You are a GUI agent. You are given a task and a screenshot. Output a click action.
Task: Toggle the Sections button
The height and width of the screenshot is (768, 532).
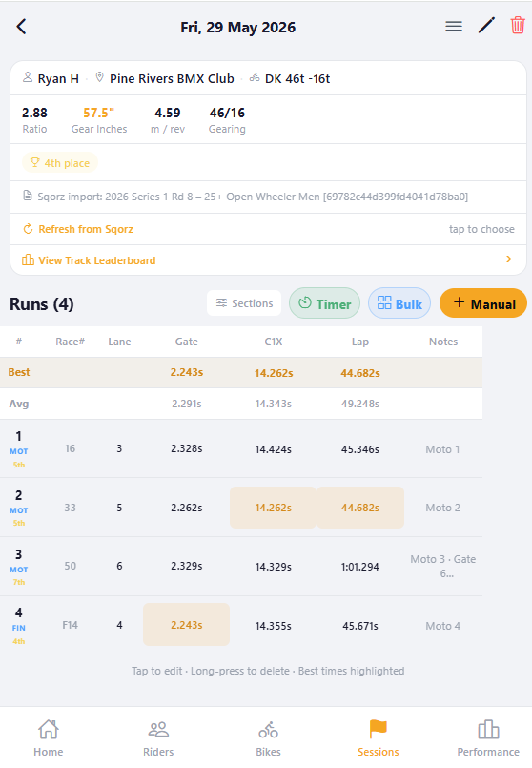[x=244, y=303]
